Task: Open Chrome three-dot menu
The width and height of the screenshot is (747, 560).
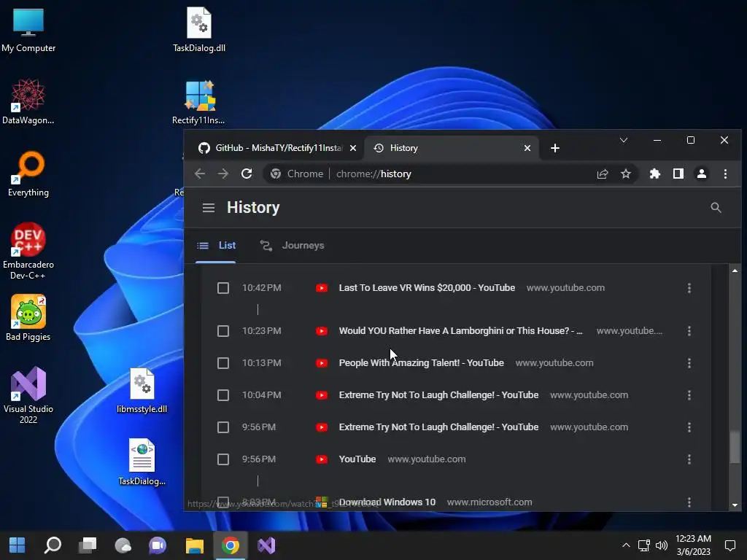Action: click(725, 174)
